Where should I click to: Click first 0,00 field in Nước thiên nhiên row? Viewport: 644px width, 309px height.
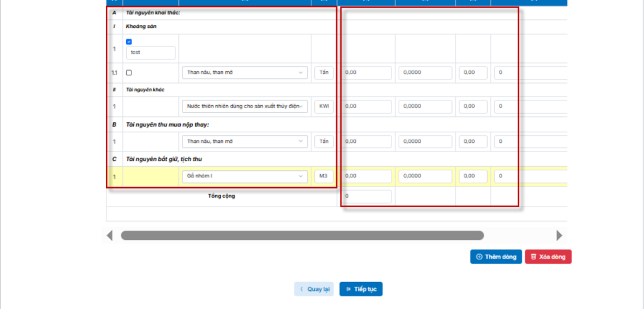366,107
